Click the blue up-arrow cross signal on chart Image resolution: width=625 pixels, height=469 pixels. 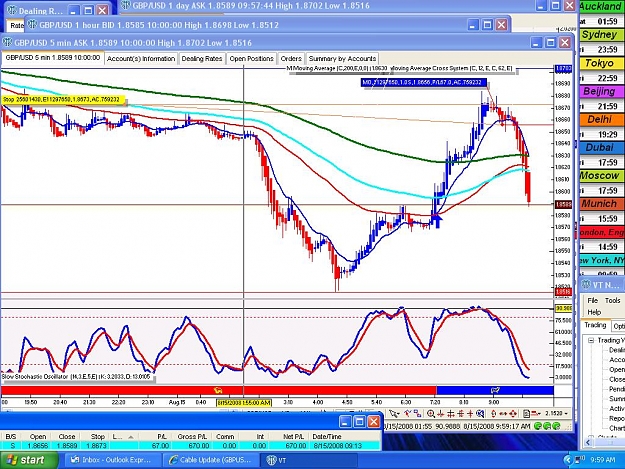pyautogui.click(x=437, y=220)
